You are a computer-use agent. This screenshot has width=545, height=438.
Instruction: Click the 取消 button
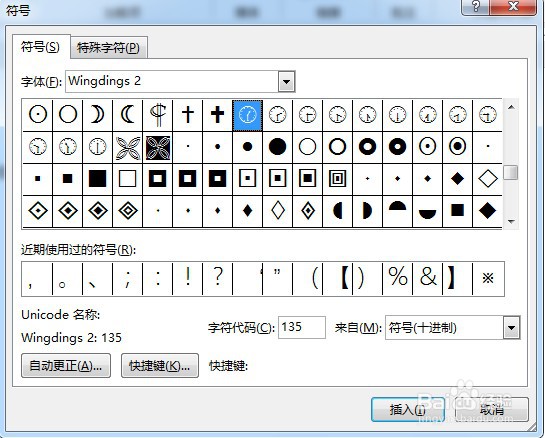492,410
